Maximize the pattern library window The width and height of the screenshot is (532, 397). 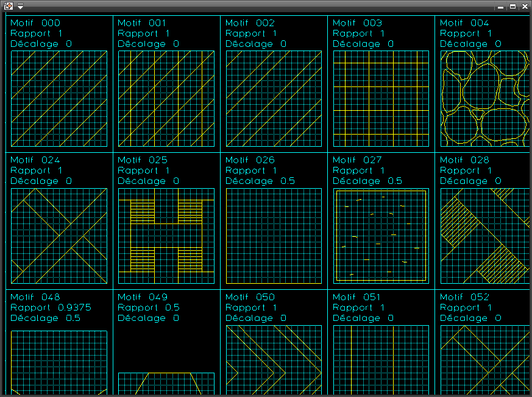pyautogui.click(x=513, y=7)
